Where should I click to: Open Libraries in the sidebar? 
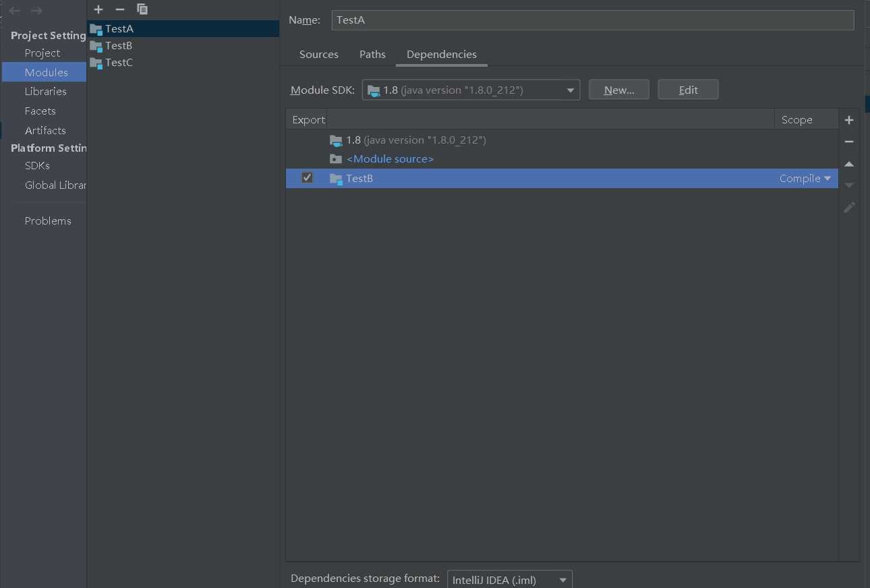[x=45, y=92]
